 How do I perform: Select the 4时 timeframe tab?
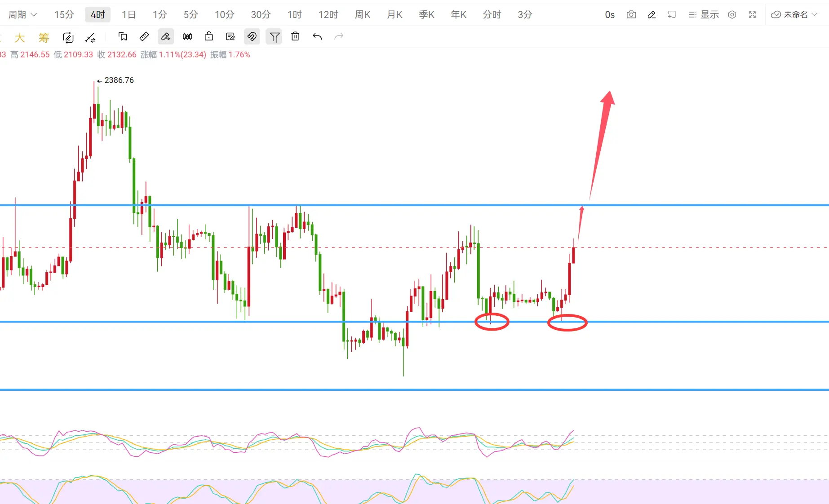point(98,15)
